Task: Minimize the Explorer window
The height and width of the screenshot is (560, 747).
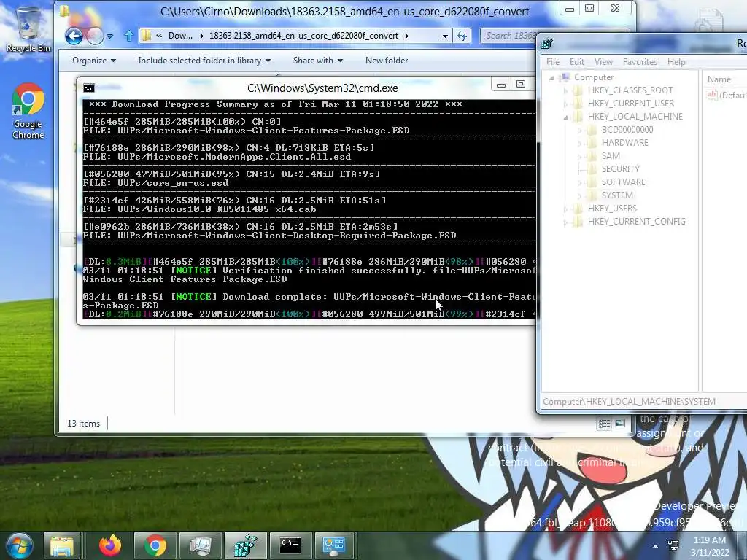Action: pyautogui.click(x=569, y=9)
